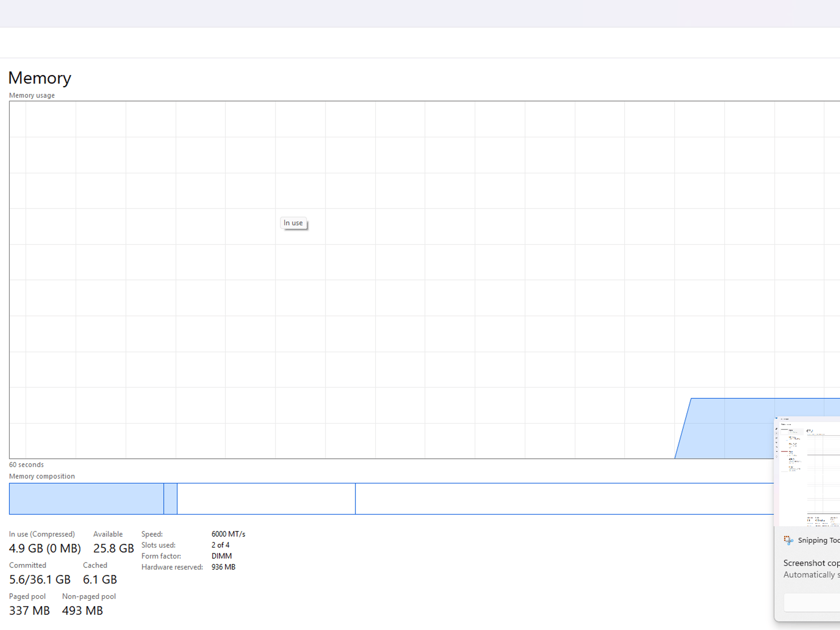Select the narrow Modified segment in Memory composition

pyautogui.click(x=171, y=499)
